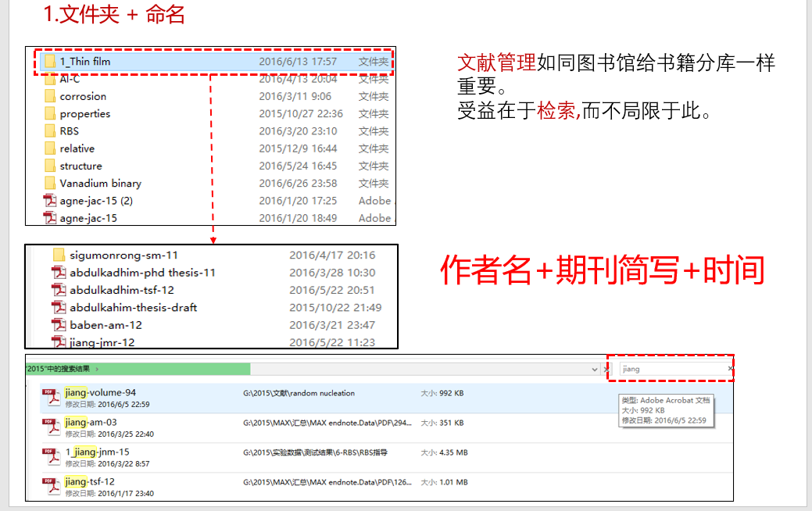This screenshot has height=511, width=812.
Task: Select the size value 4.35 MB
Action: (x=453, y=452)
